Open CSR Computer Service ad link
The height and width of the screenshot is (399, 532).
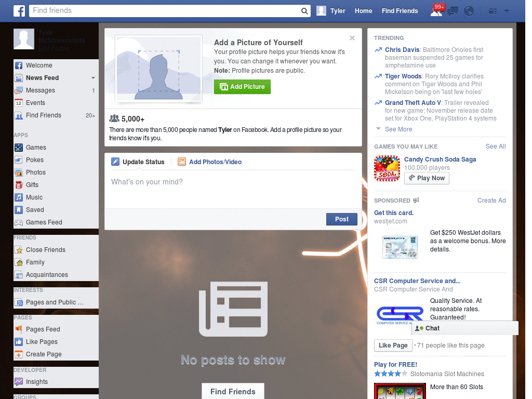click(417, 281)
